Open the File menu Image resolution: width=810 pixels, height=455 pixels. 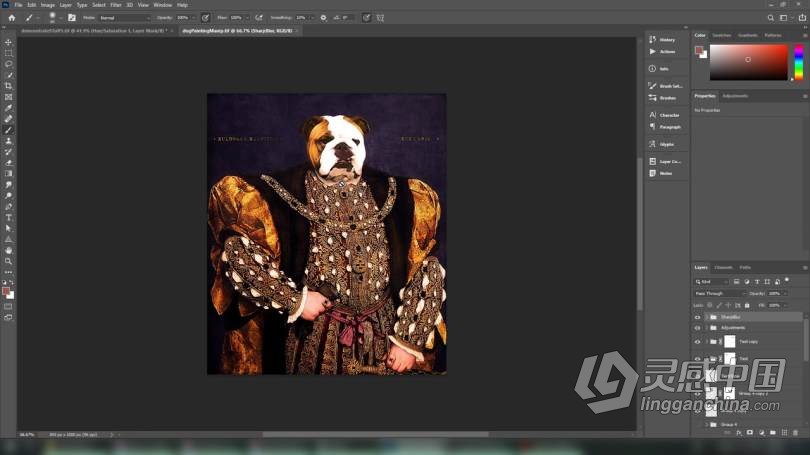(x=18, y=5)
